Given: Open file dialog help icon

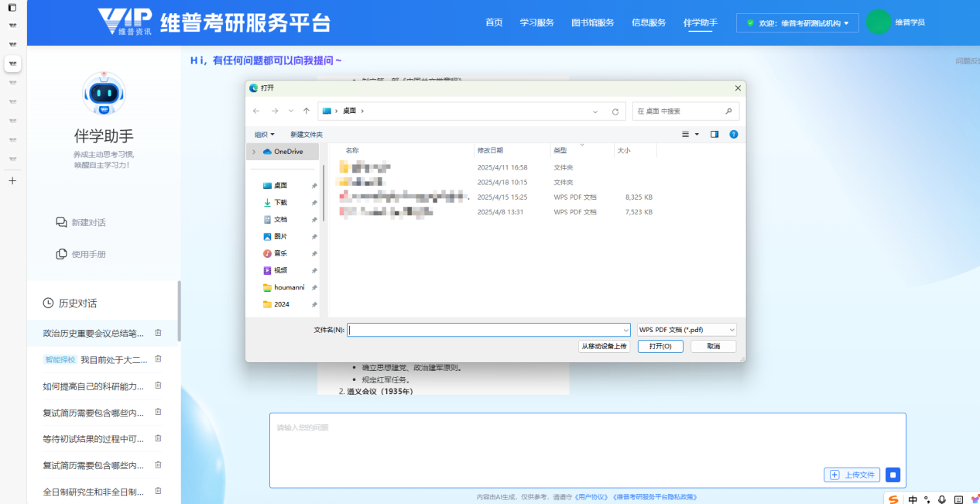Looking at the screenshot, I should tap(733, 134).
